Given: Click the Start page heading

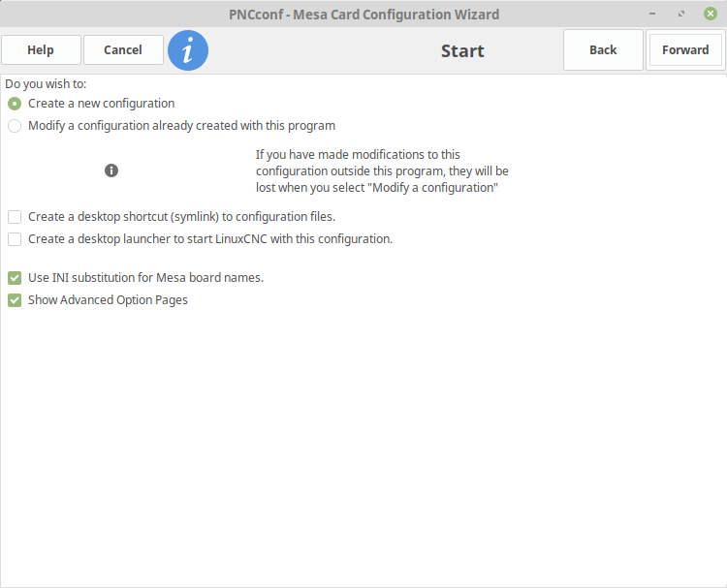Looking at the screenshot, I should [462, 51].
